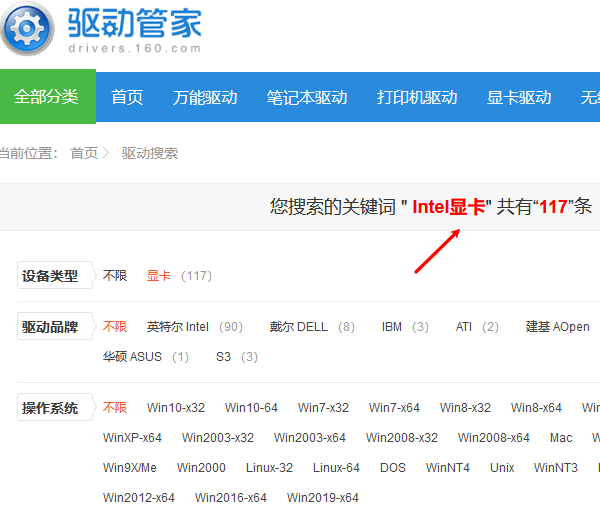Switch to 显卡驱动 navigation tab

(x=519, y=97)
